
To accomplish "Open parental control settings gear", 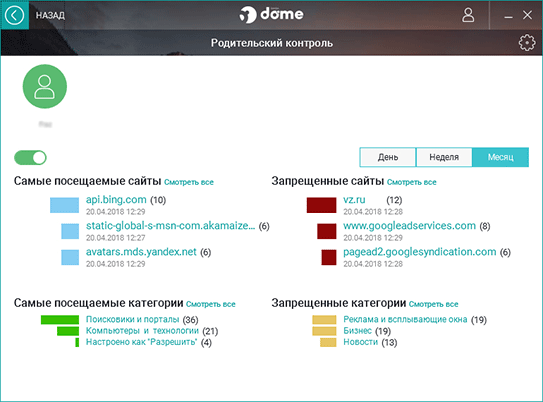I will coord(527,43).
